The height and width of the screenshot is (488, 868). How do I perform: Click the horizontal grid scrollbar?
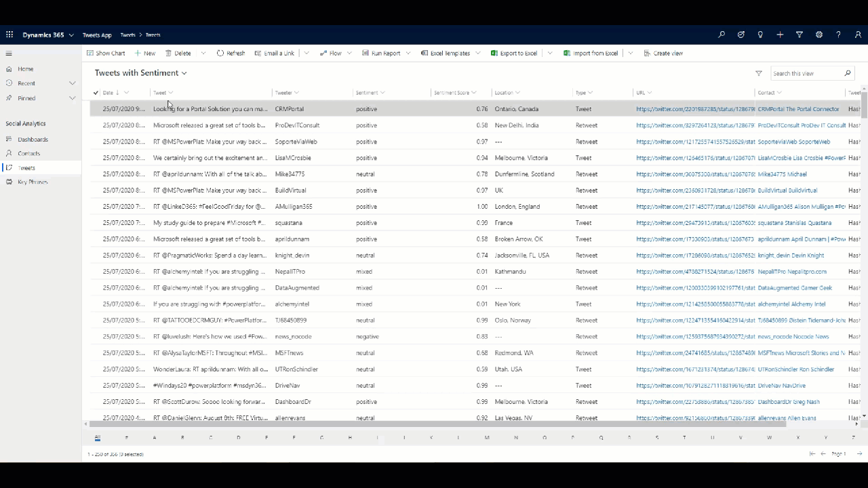click(x=438, y=424)
